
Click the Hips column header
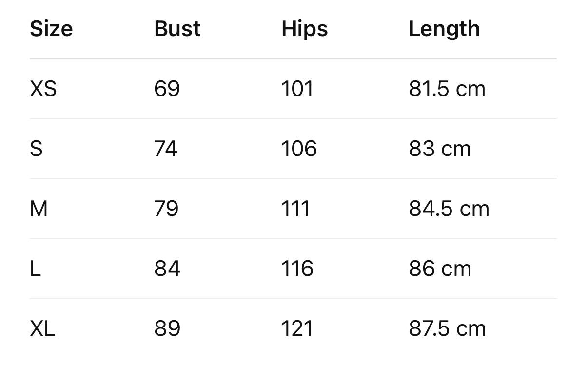304,29
